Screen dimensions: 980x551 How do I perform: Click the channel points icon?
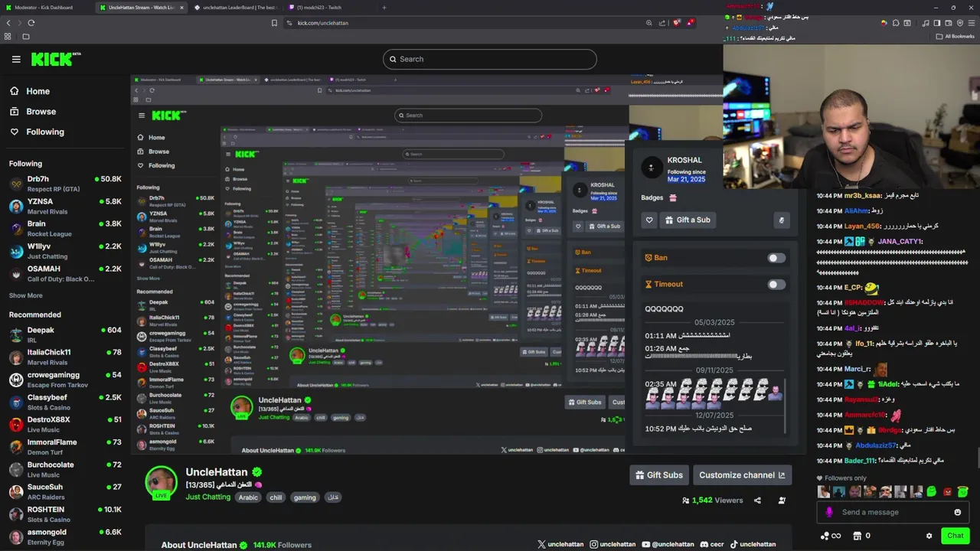pos(825,536)
